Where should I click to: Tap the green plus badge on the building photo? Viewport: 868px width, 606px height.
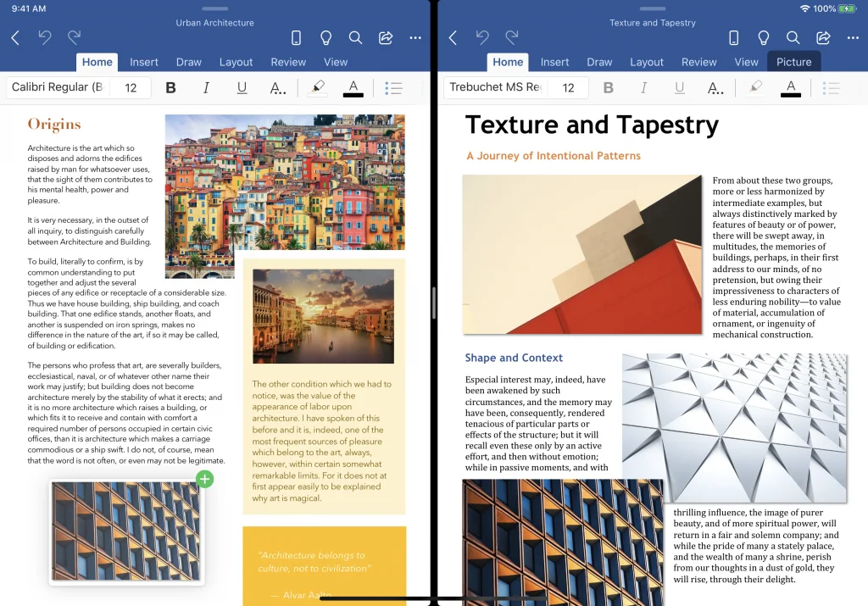click(204, 479)
